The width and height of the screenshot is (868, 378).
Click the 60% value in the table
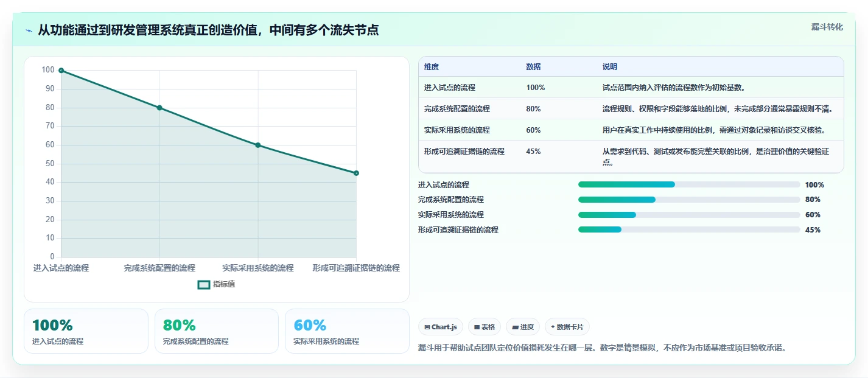tap(533, 130)
